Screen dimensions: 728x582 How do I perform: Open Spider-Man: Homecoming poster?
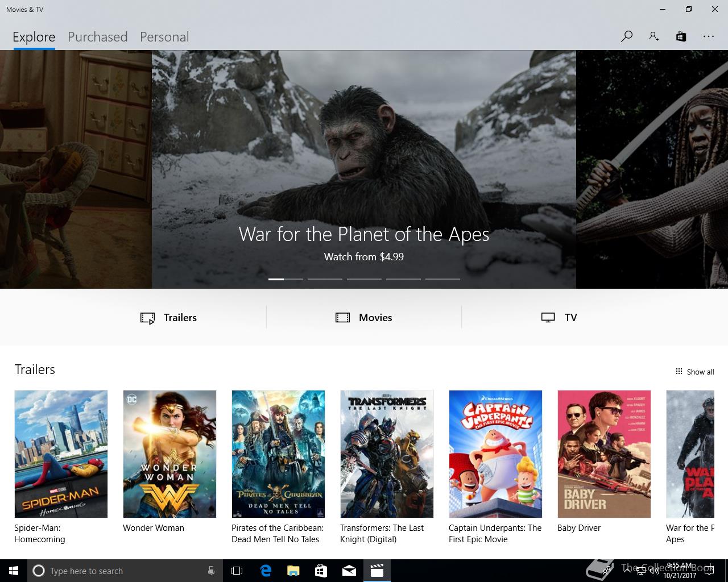(x=61, y=454)
